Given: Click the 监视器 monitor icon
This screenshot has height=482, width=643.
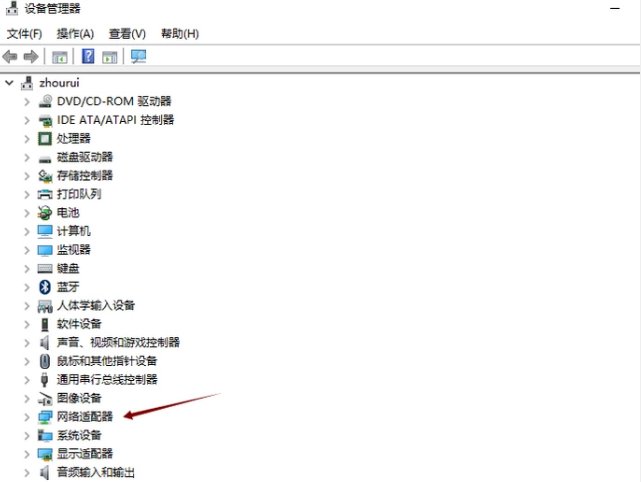Looking at the screenshot, I should tap(45, 250).
